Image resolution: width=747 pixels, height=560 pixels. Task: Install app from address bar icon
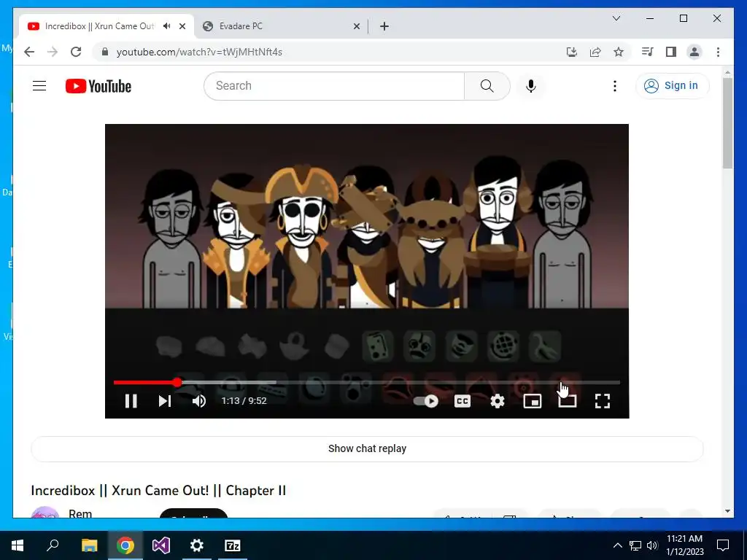572,52
